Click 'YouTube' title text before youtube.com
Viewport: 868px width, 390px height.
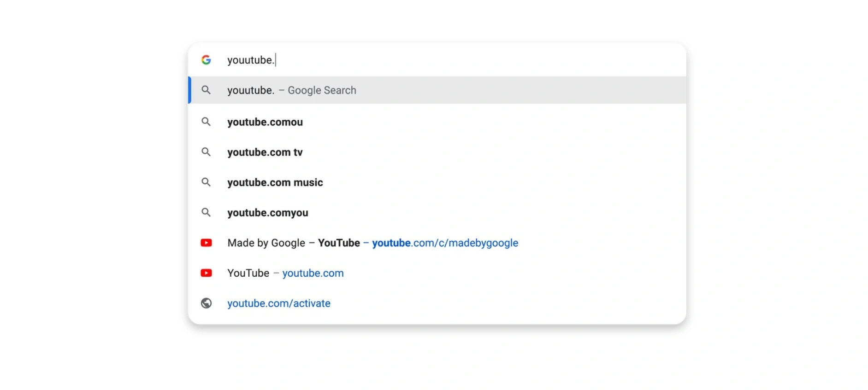tap(248, 273)
